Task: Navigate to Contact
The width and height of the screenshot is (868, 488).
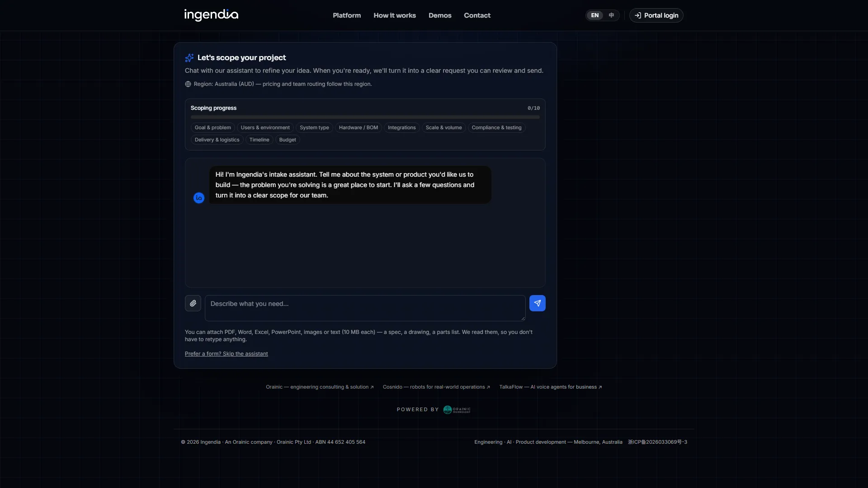Action: pos(477,15)
